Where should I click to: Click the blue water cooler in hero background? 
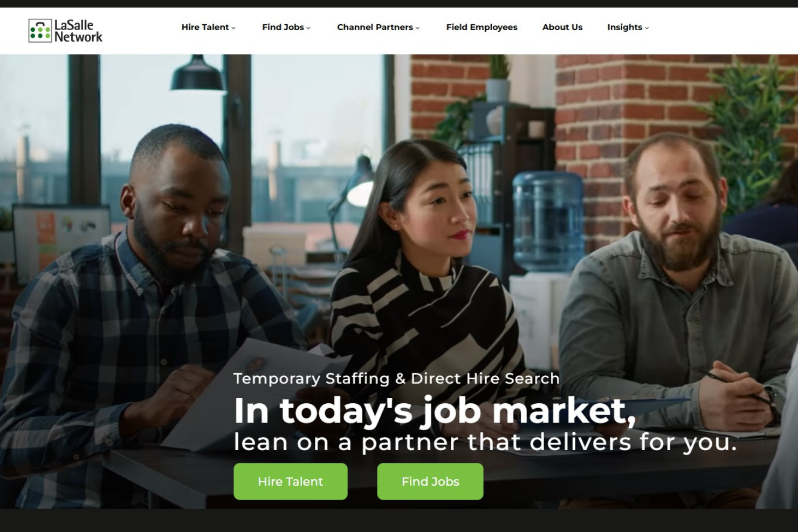pos(548,221)
